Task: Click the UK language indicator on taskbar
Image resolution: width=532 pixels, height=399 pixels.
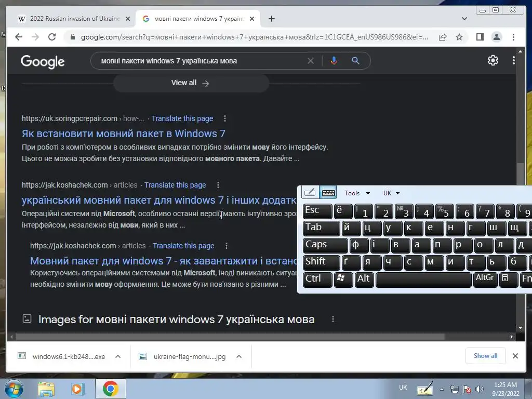Action: point(403,388)
